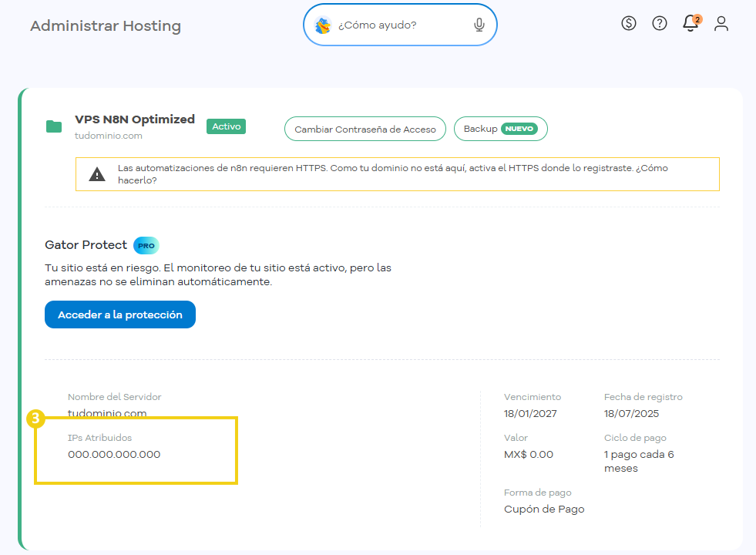The image size is (756, 555).
Task: Click the 'Forma de pago' label
Action: [538, 493]
